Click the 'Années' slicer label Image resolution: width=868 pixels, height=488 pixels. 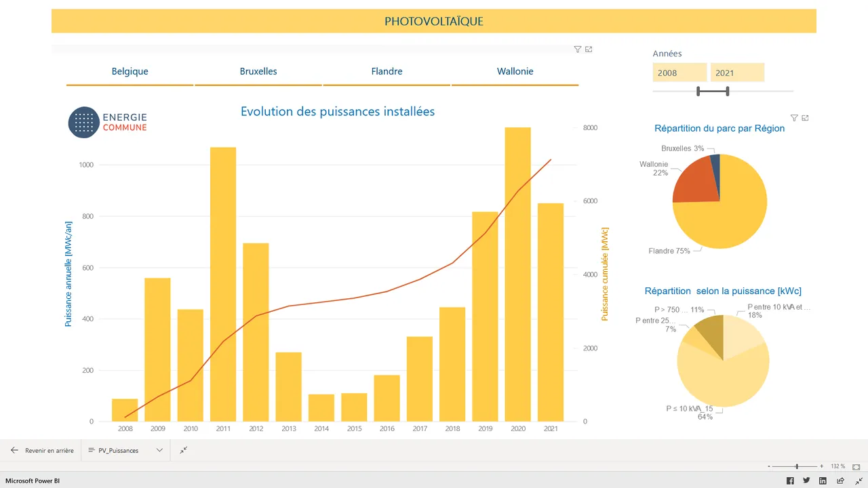[x=667, y=54]
